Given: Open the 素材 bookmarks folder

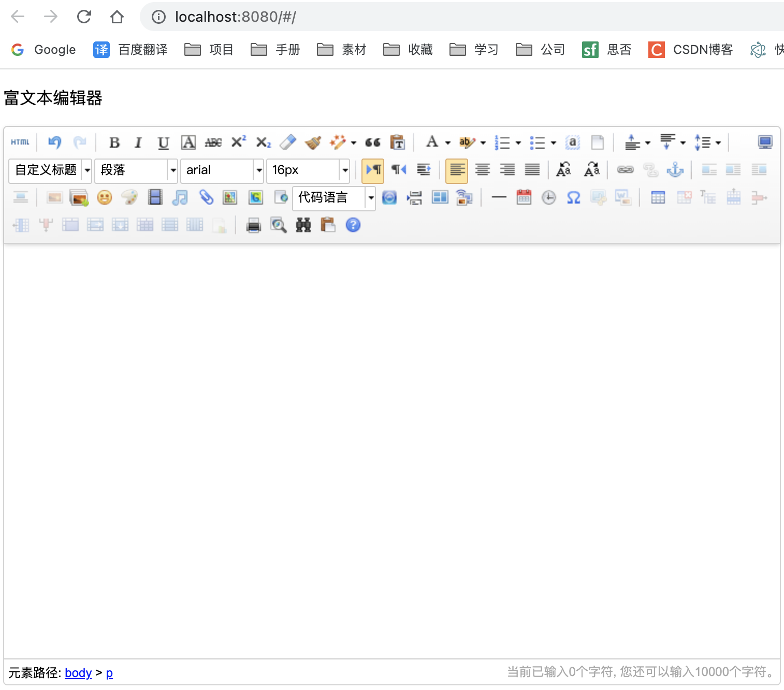Looking at the screenshot, I should 342,50.
